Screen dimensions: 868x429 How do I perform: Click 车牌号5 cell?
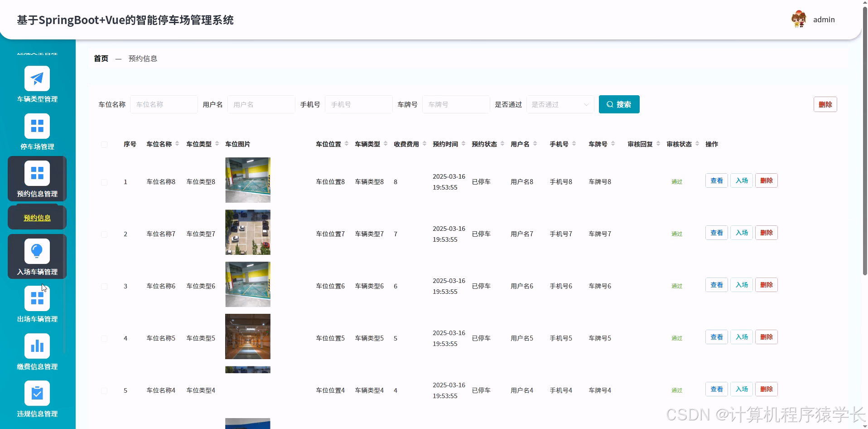(x=600, y=338)
